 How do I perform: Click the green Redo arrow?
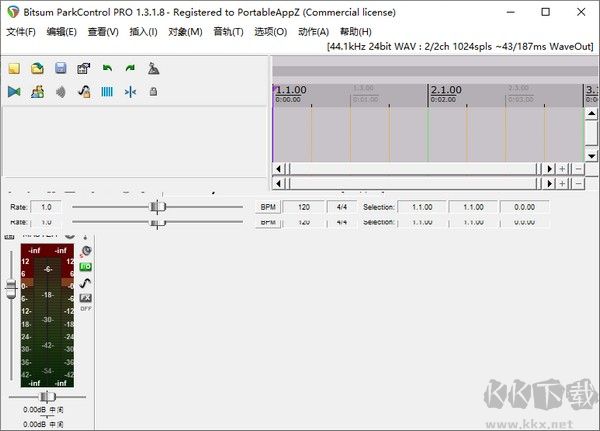(130, 68)
